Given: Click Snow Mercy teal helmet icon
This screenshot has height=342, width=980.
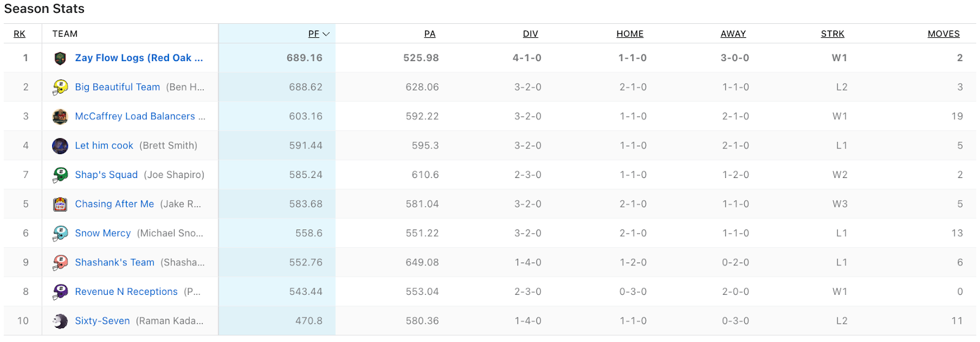Looking at the screenshot, I should click(60, 233).
